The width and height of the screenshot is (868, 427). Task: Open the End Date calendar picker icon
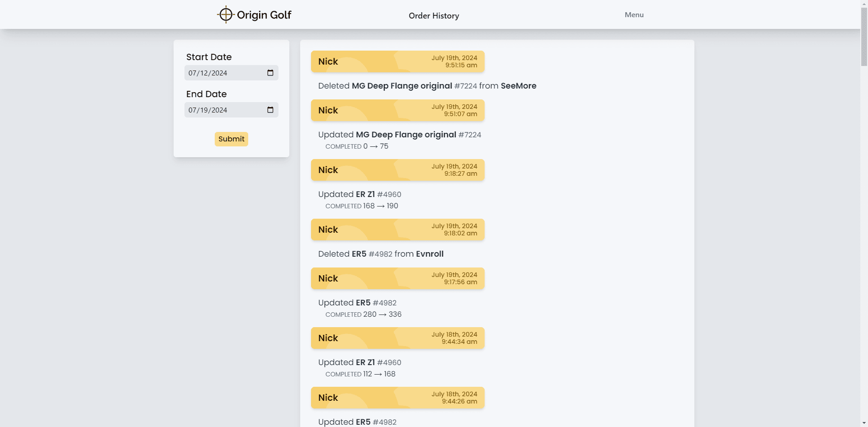pyautogui.click(x=270, y=110)
